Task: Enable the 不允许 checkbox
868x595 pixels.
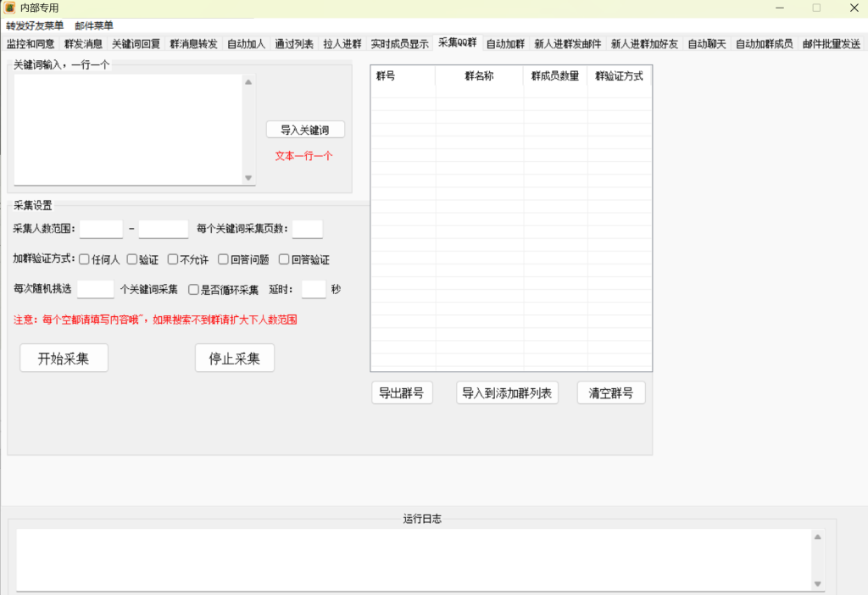Action: [x=173, y=259]
